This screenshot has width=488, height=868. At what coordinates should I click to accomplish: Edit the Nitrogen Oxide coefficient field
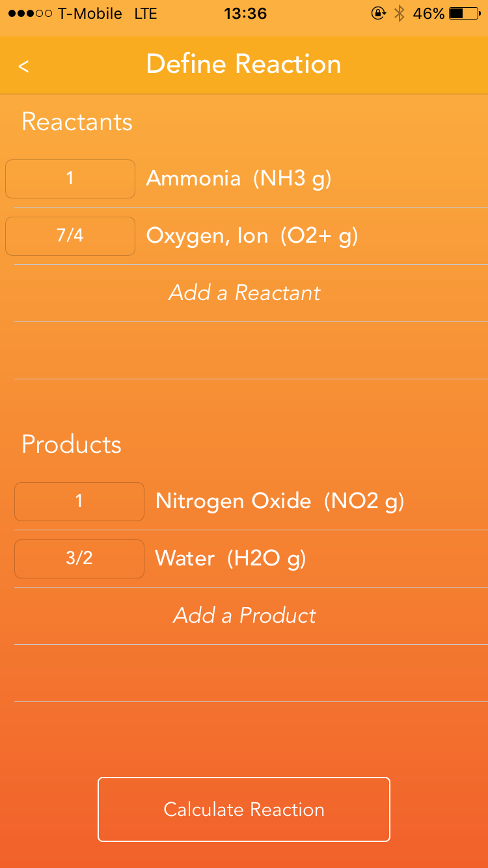pyautogui.click(x=79, y=501)
